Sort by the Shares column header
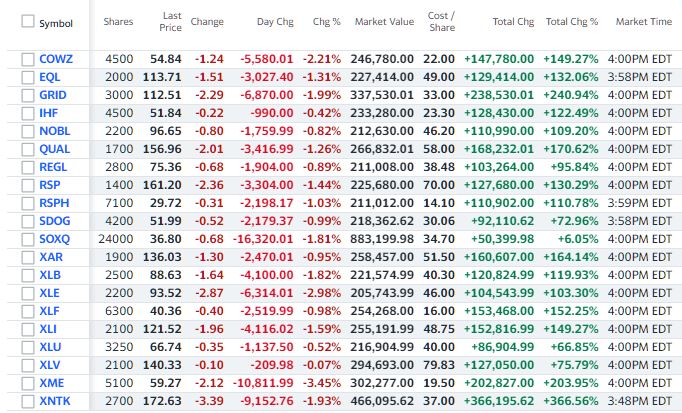The height and width of the screenshot is (413, 682). click(x=118, y=22)
